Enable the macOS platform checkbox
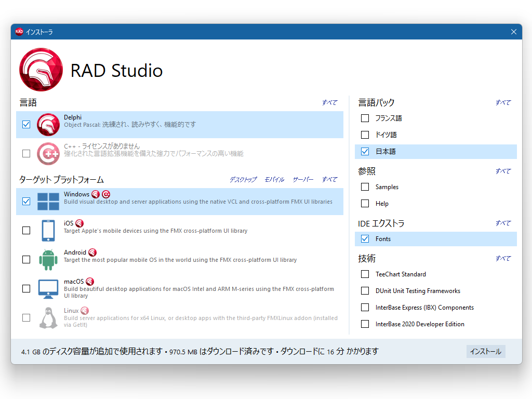This screenshot has height=399, width=532. coord(26,289)
